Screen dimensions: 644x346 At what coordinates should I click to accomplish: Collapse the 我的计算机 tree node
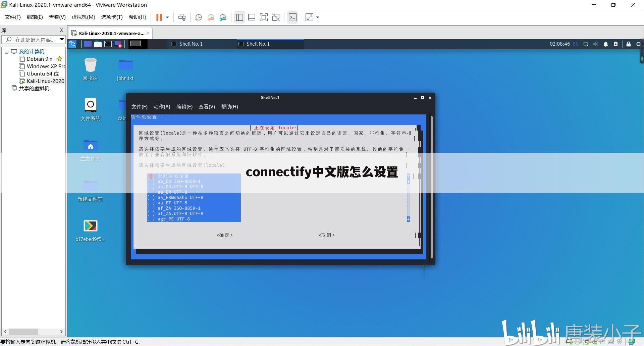6,52
